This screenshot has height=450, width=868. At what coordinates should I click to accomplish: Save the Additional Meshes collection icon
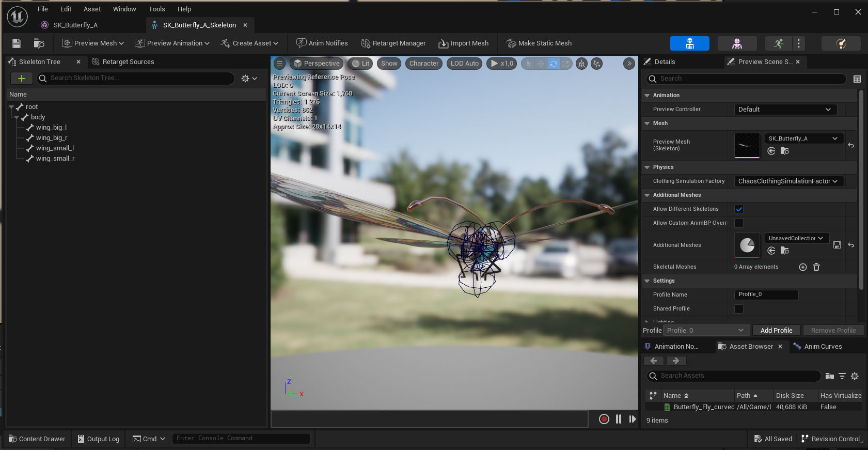pos(837,245)
